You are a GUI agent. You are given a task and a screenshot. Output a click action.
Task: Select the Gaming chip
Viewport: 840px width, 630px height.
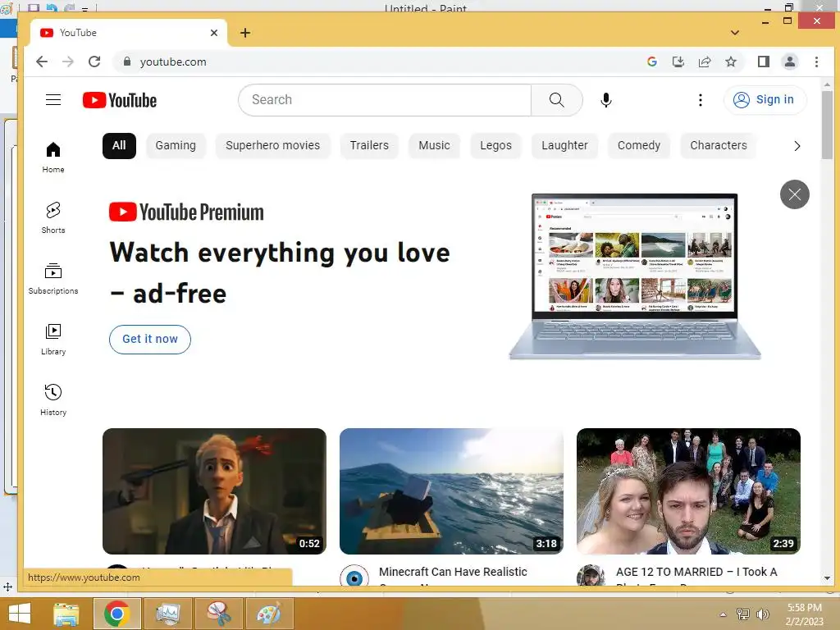176,146
